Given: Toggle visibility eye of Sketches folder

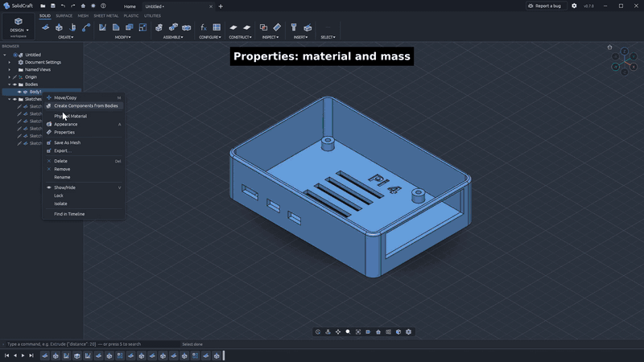Looking at the screenshot, I should click(14, 99).
